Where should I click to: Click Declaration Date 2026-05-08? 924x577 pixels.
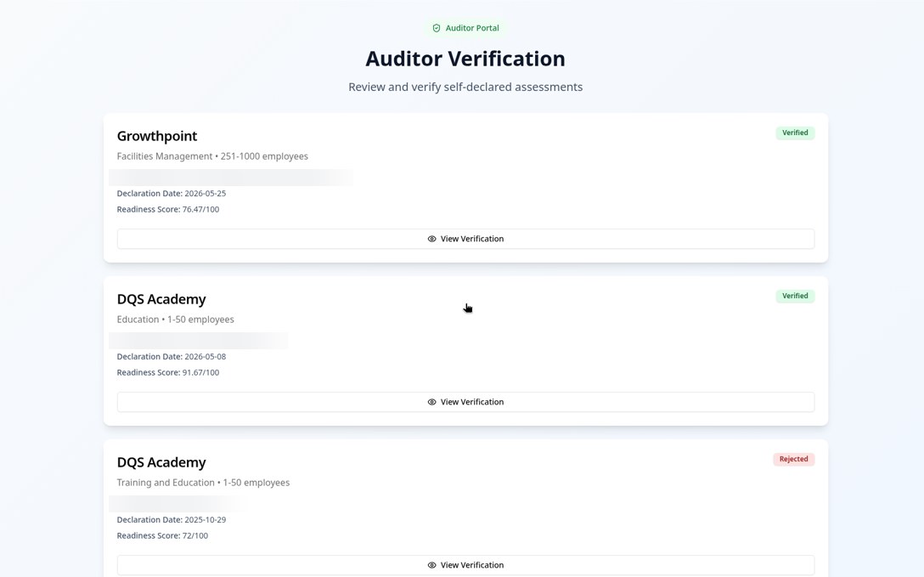click(x=171, y=357)
